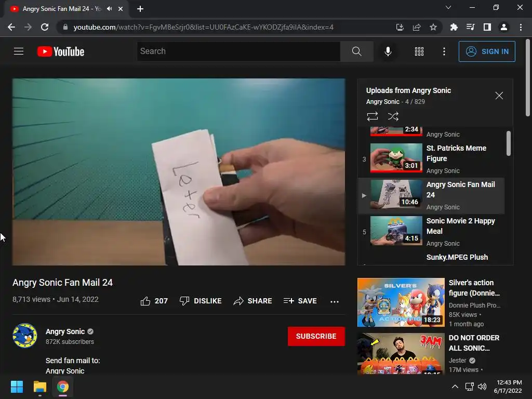Click the video title Angry Sonic Fan Mail 24

click(62, 283)
